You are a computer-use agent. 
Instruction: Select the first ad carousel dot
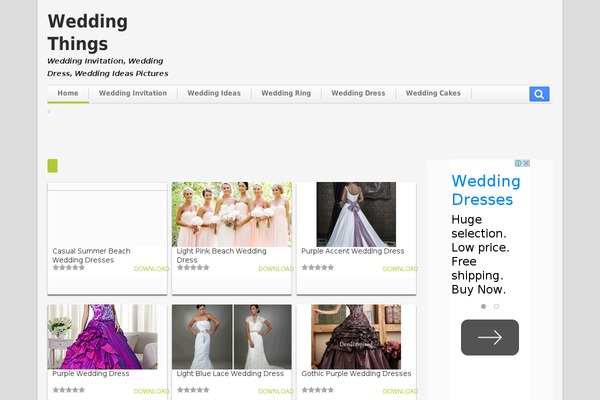483,307
